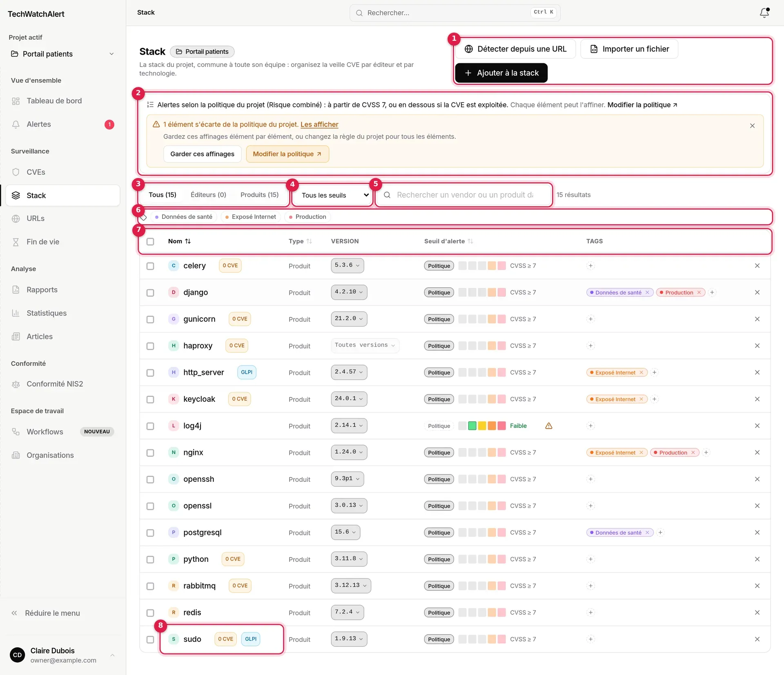
Task: Remove Données de santé tag from postgresql
Action: 647,532
